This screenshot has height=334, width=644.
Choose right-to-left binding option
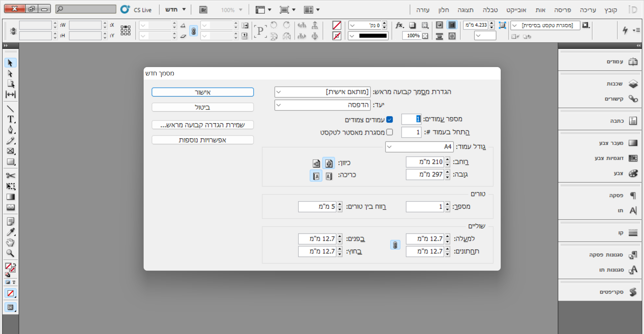tap(329, 176)
